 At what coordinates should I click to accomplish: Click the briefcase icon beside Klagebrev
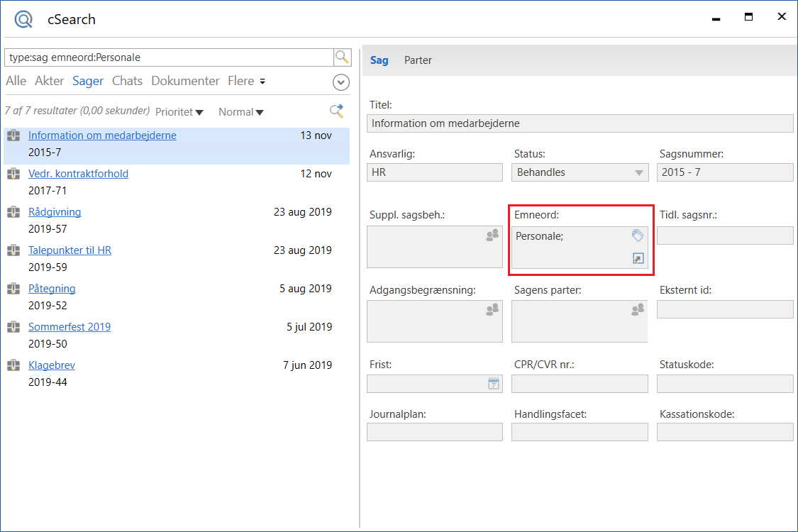point(13,365)
